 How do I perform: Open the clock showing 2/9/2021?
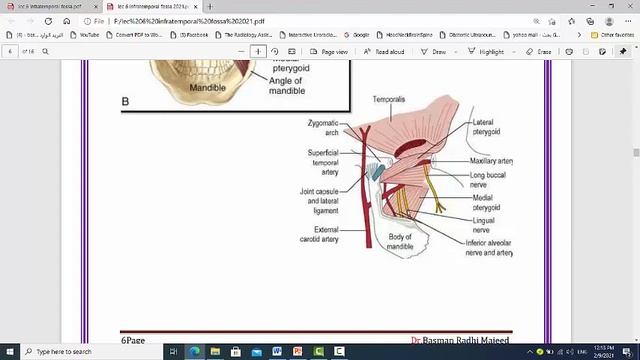coord(604,352)
